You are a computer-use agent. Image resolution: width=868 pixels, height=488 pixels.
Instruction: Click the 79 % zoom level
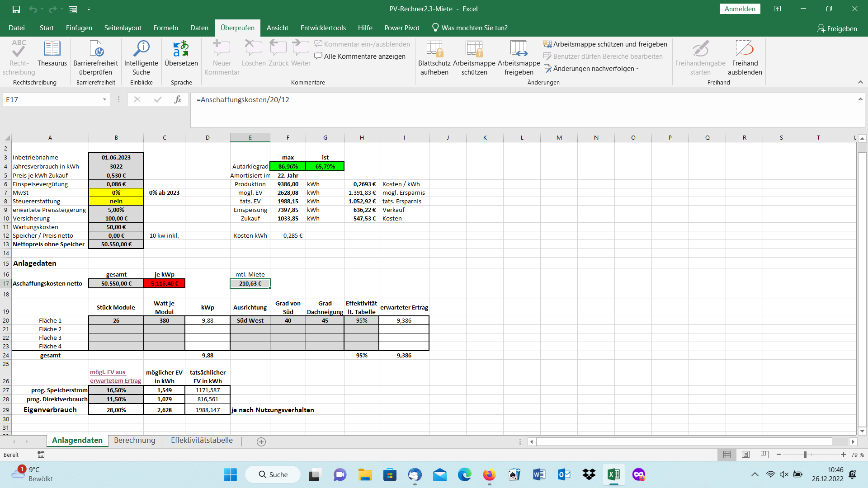(x=858, y=455)
